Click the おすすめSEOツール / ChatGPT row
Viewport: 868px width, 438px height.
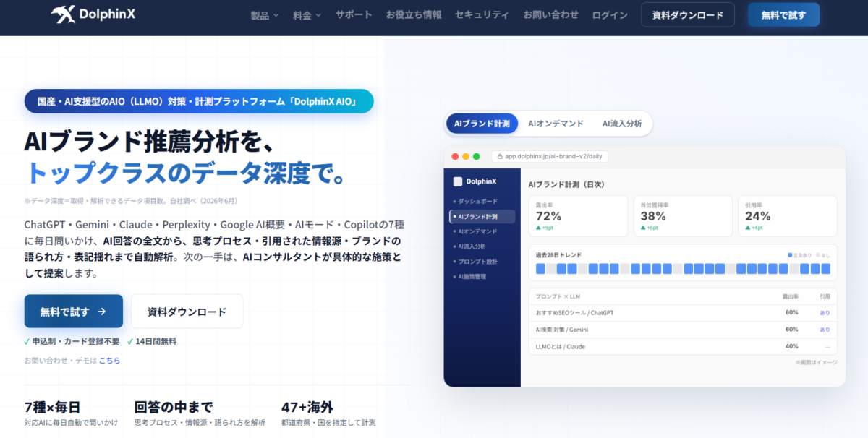pos(683,312)
